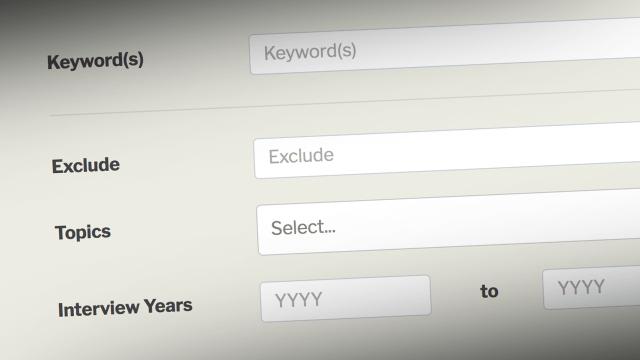640x360 pixels.
Task: Click the Interview Years label
Action: 125,307
